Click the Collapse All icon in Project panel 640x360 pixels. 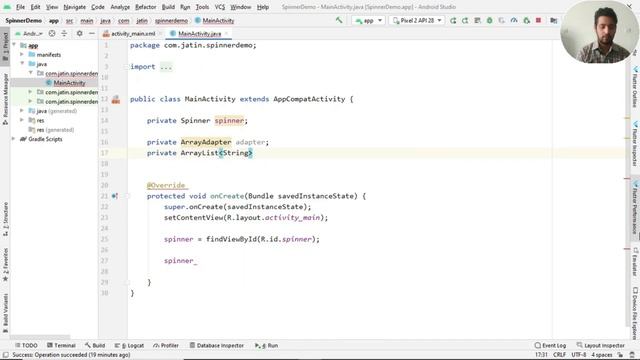[64, 33]
